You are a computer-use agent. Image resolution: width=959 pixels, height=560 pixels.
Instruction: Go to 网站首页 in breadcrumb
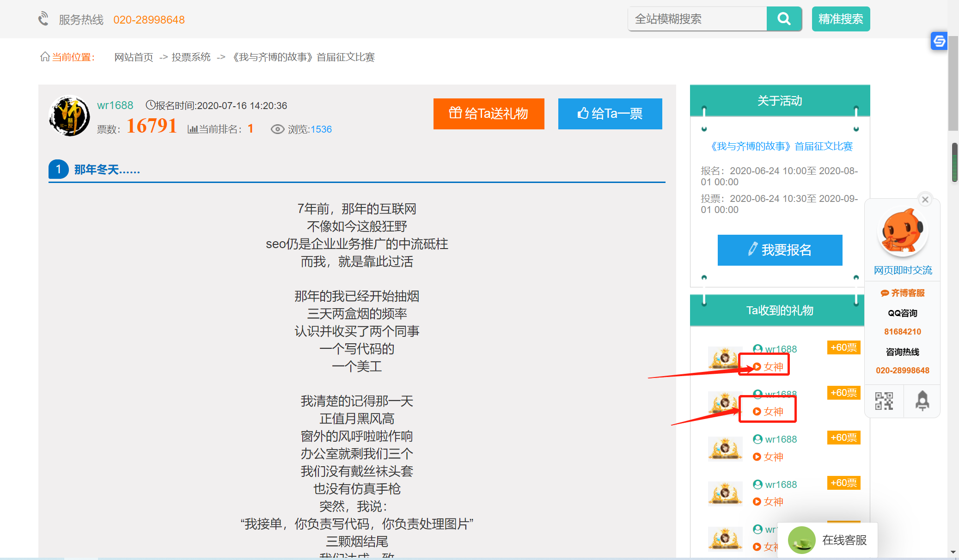pyautogui.click(x=134, y=57)
